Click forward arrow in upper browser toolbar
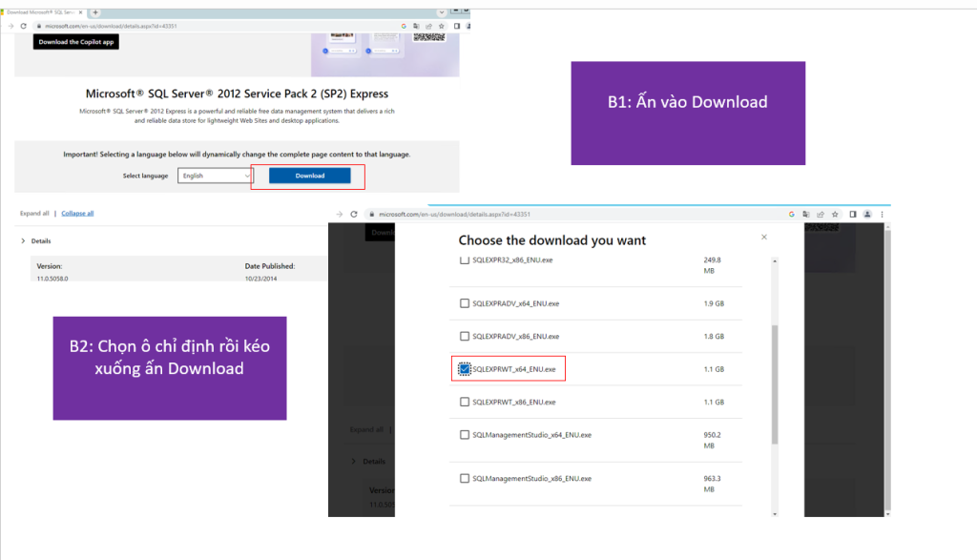The image size is (977, 560). (x=10, y=26)
